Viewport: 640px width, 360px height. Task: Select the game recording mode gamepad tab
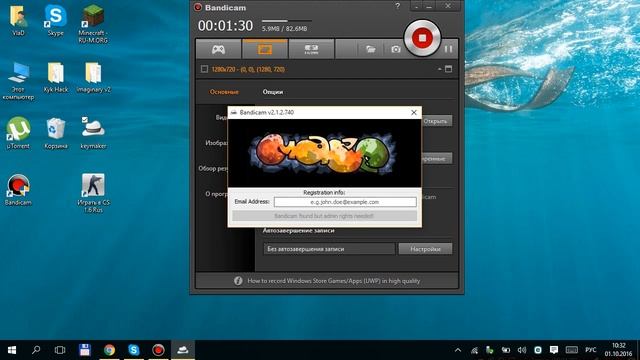(218, 49)
